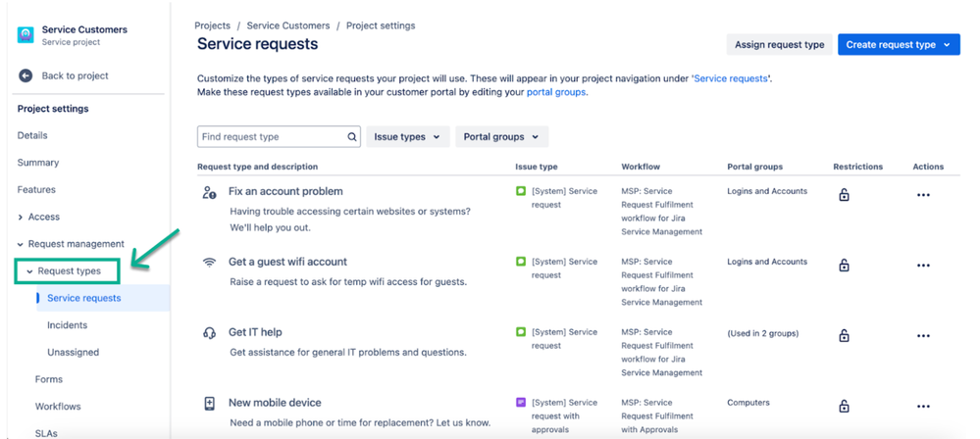
Task: Click the Back to project arrow icon
Action: [x=25, y=75]
